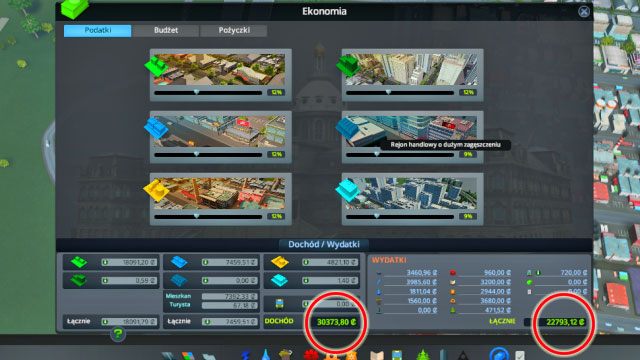The height and width of the screenshot is (360, 640).
Task: Click the Turysta income label
Action: [x=180, y=304]
